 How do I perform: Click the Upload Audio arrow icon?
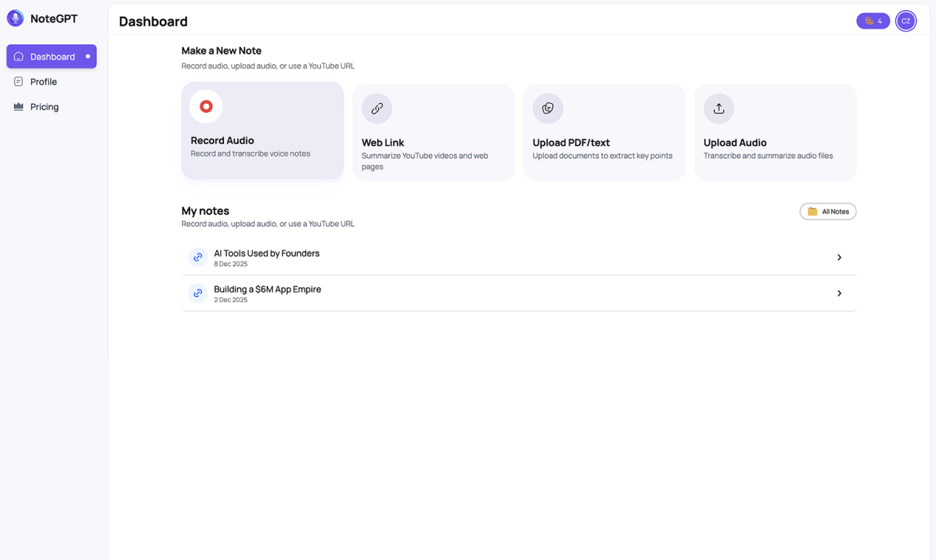(719, 108)
